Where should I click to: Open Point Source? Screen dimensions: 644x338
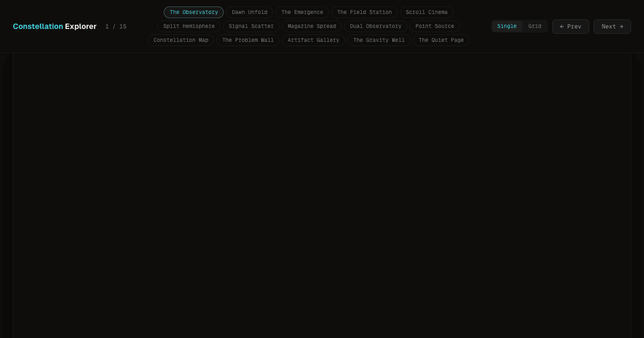[x=435, y=26]
